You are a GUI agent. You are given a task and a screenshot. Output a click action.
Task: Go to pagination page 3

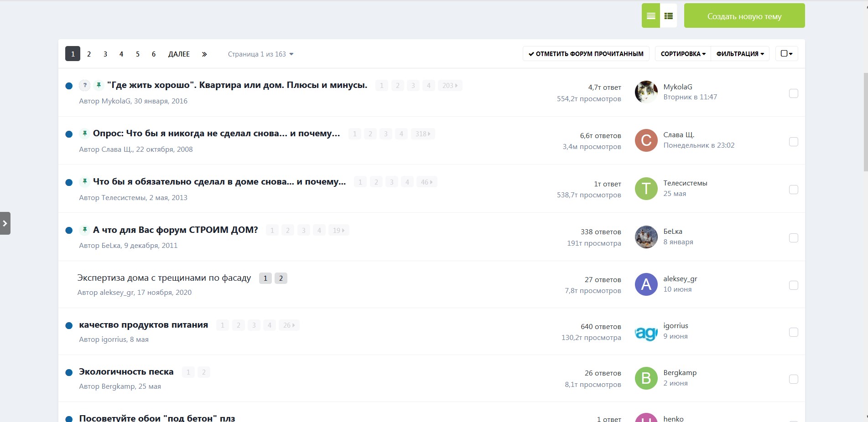point(105,54)
